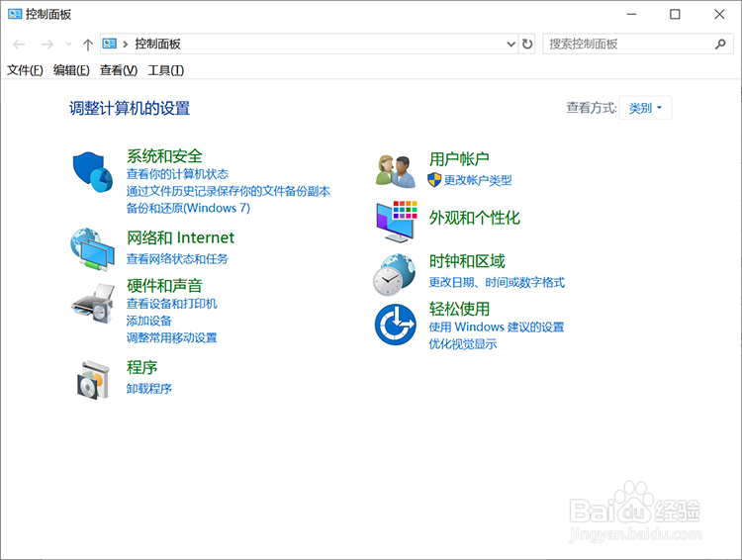The image size is (742, 560).
Task: Open 更改日期、时间或数字格式 link
Action: 497,283
